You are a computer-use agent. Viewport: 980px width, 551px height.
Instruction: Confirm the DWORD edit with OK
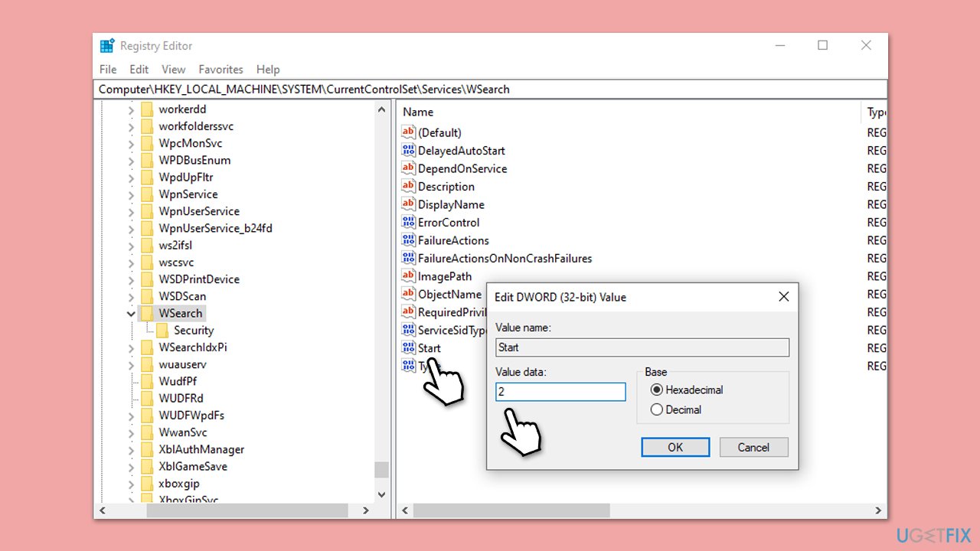point(675,447)
